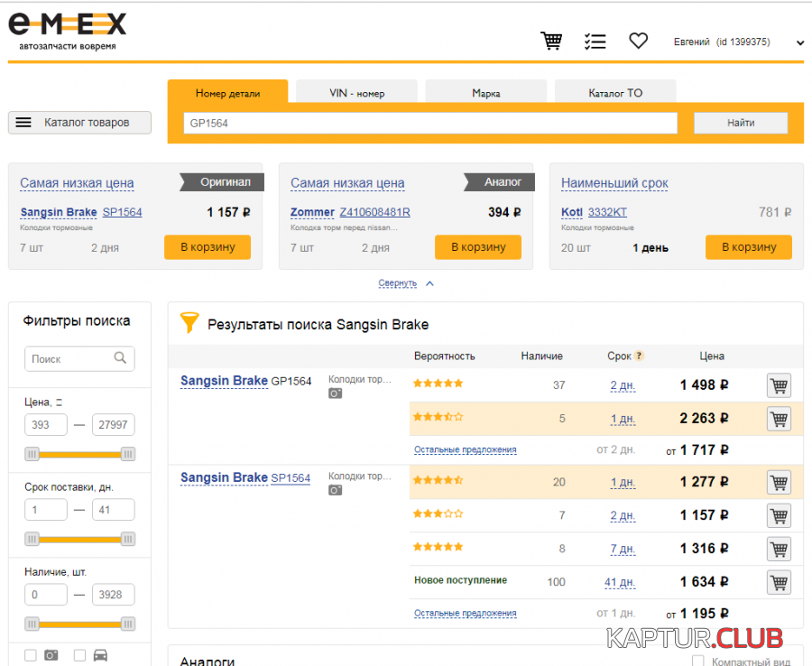Image resolution: width=812 pixels, height=666 pixels.
Task: Open the Zommer Z410608481R part link
Action: click(375, 212)
